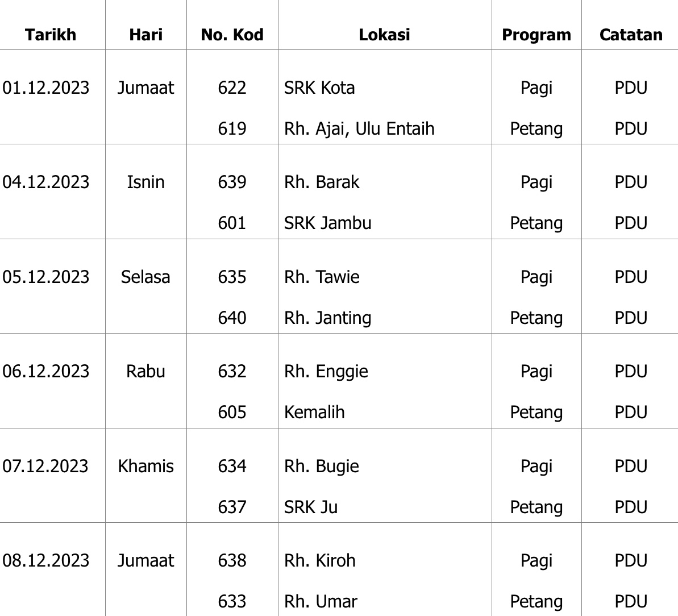Click the SRK Jambu location cell
Screen dimensions: 678x616
327,223
